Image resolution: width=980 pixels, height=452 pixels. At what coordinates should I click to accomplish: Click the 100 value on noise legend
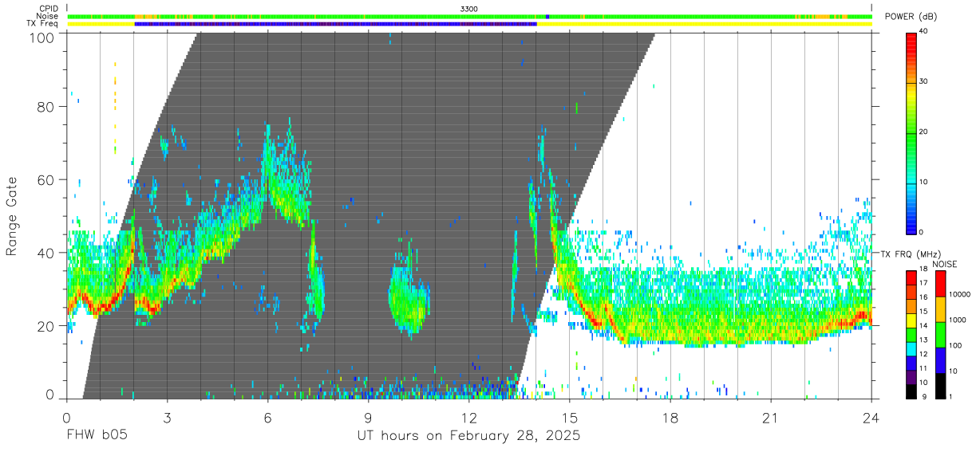(954, 346)
